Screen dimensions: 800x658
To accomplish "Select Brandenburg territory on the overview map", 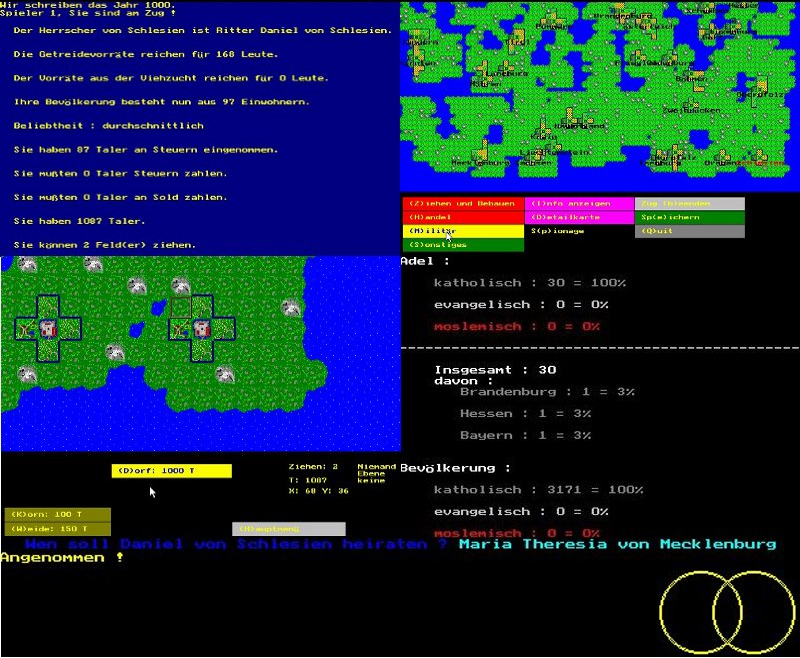I will [620, 16].
